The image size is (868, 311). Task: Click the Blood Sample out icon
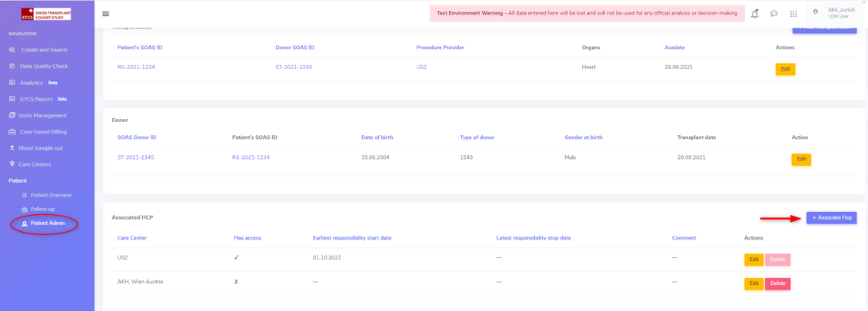(x=12, y=148)
